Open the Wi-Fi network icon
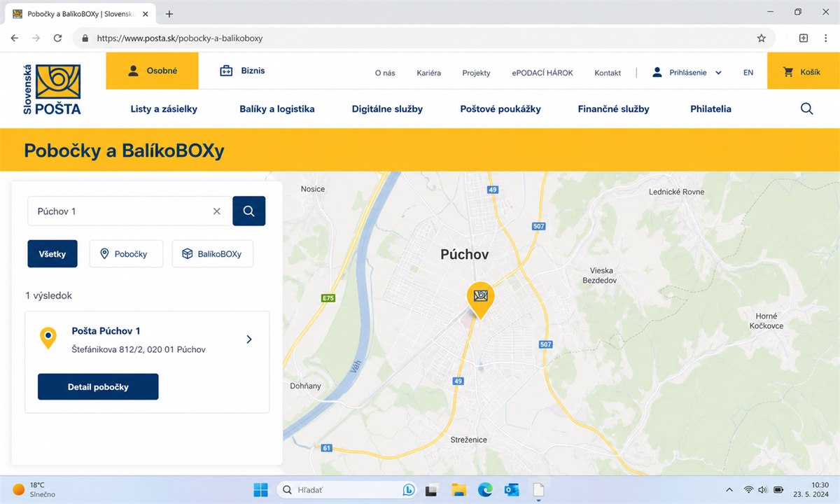 point(748,489)
